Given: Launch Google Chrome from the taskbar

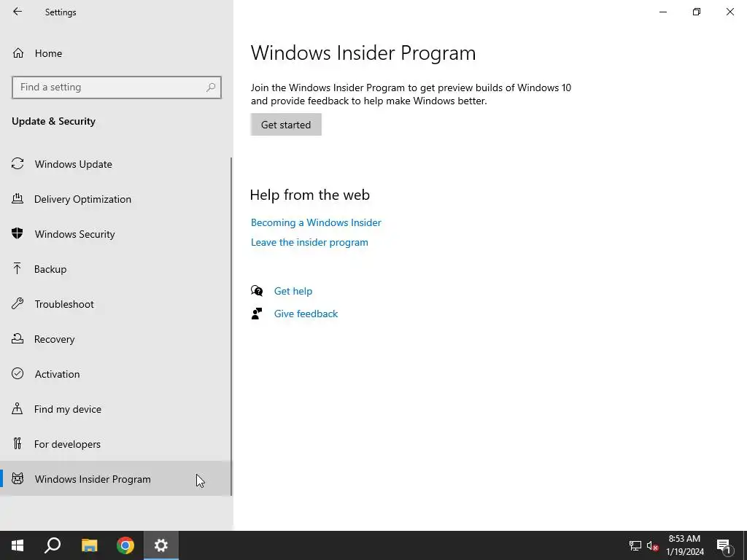Looking at the screenshot, I should pos(125,545).
